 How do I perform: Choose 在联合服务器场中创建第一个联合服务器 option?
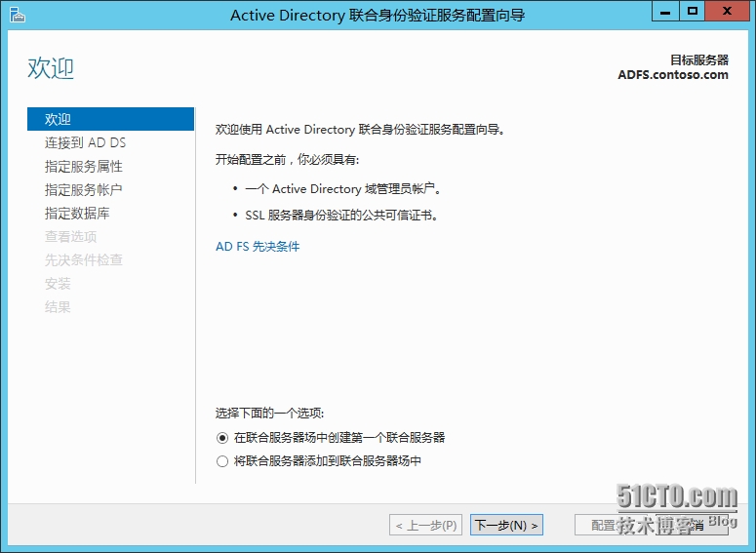click(x=222, y=438)
